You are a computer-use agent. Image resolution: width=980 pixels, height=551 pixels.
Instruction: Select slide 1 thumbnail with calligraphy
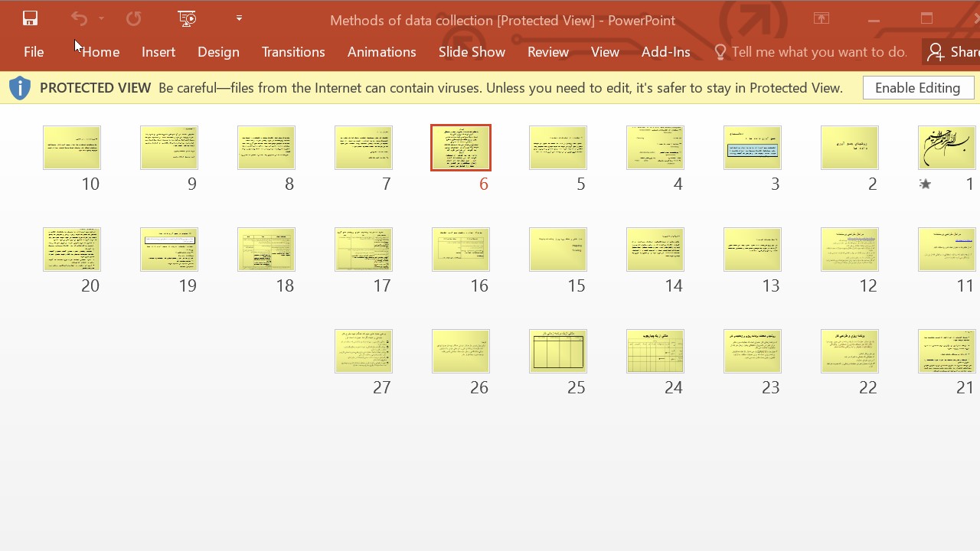point(947,148)
